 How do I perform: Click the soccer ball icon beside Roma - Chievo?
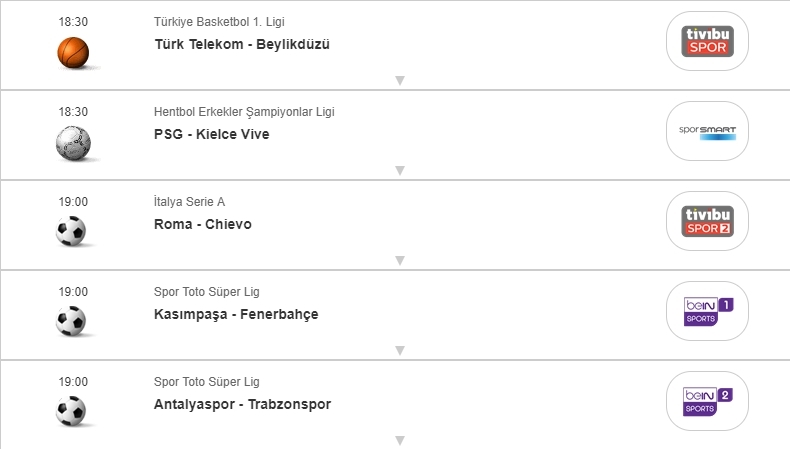pyautogui.click(x=73, y=232)
